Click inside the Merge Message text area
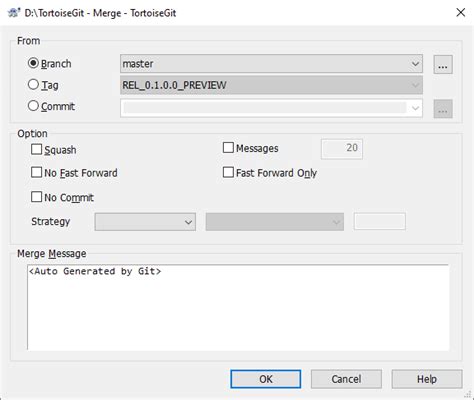474x400 pixels. 238,307
